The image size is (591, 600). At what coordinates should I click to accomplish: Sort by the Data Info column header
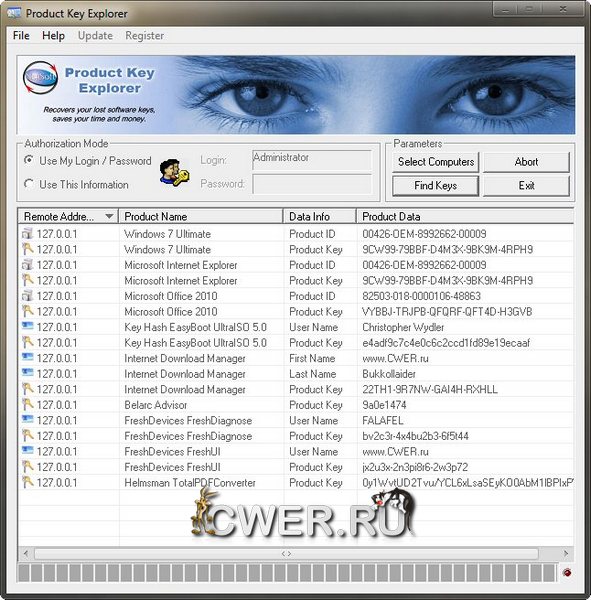[x=320, y=216]
